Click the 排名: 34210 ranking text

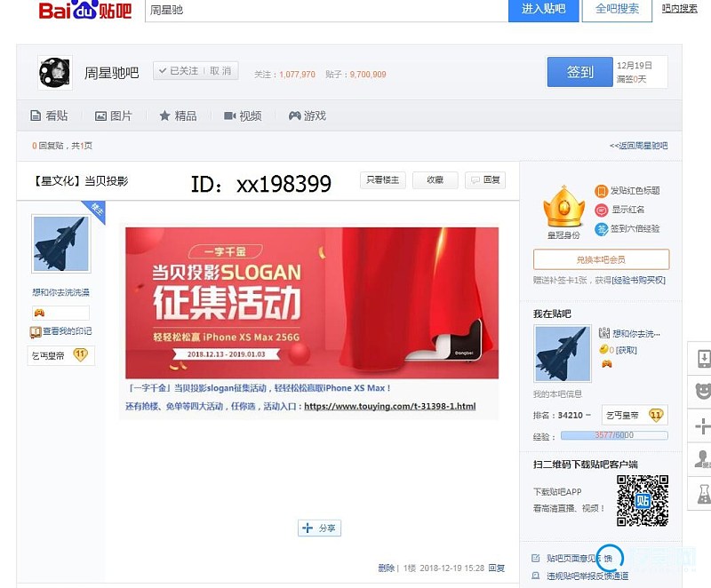tap(562, 415)
